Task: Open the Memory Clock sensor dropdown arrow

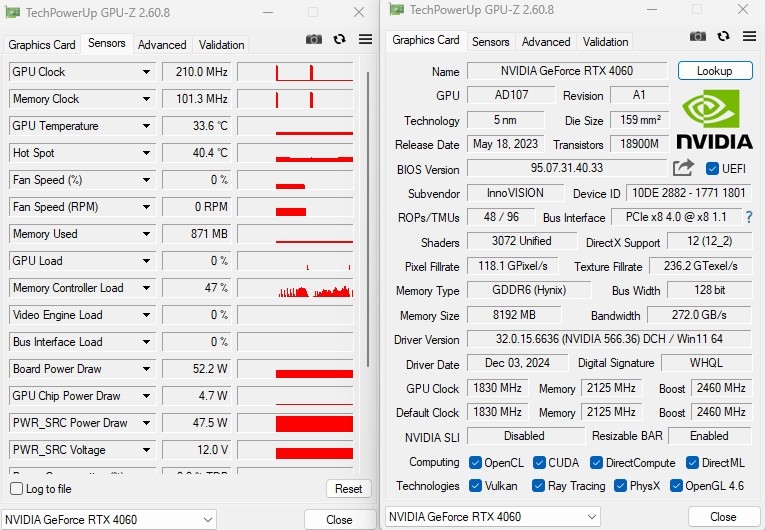Action: coord(146,99)
